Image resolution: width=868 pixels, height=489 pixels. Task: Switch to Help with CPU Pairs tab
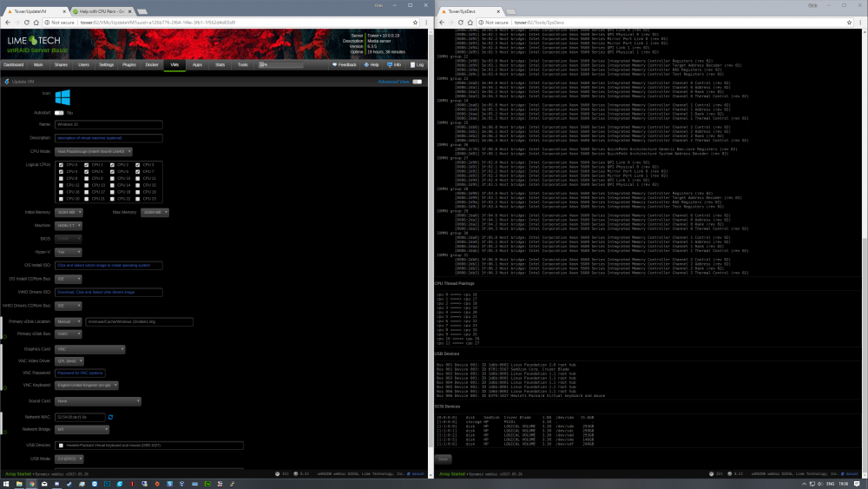102,11
